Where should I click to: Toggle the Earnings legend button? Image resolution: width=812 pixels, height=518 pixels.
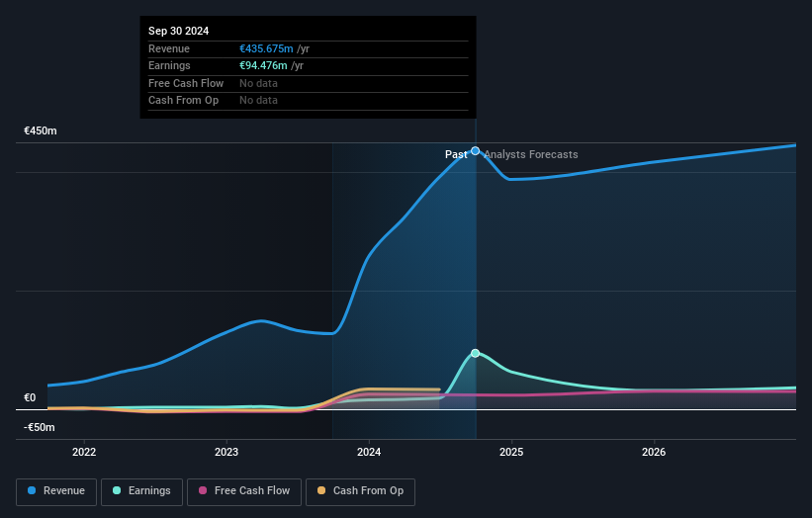point(141,491)
